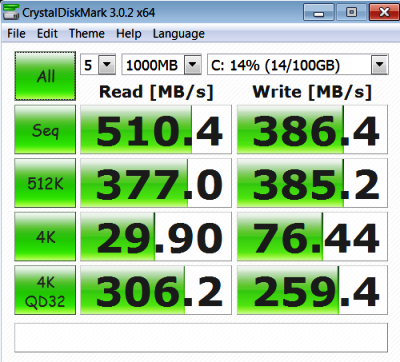Screen dimensions: 400x362
Task: Click the Seq write result 386.4
Action: pyautogui.click(x=312, y=129)
